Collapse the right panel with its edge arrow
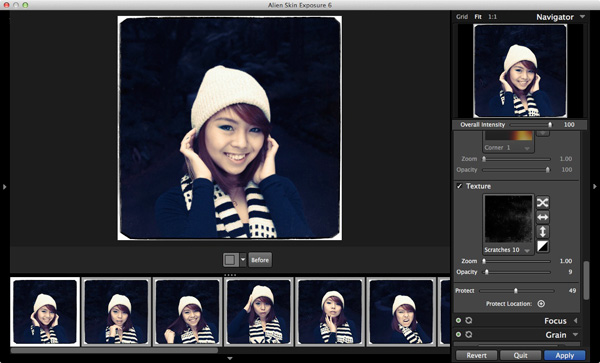Screen dimensions: 600x363 pyautogui.click(x=595, y=187)
